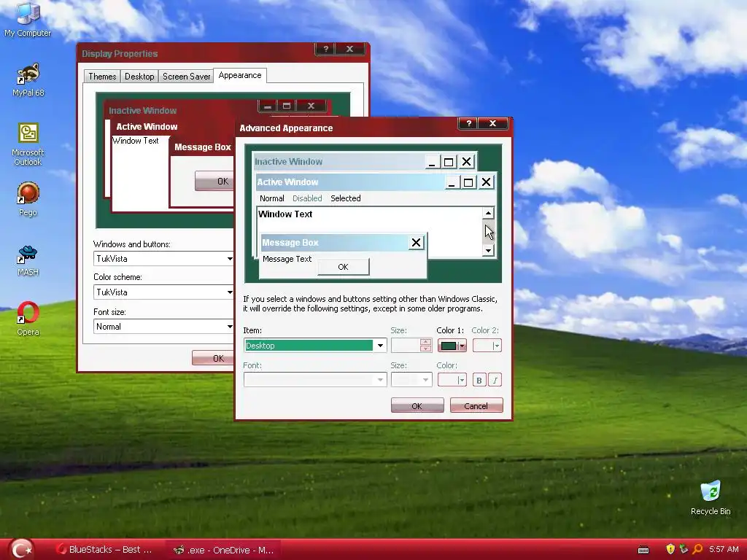Open the Item dropdown showing Desktop

315,345
